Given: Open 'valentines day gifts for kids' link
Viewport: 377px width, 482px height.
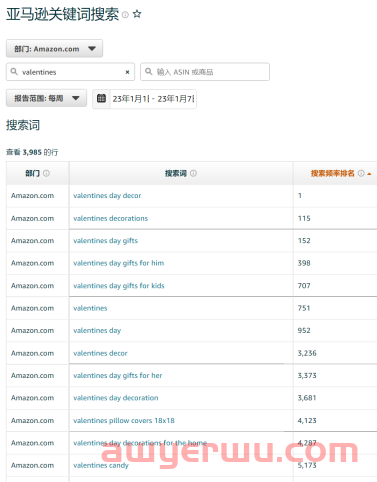Looking at the screenshot, I should click(x=119, y=286).
